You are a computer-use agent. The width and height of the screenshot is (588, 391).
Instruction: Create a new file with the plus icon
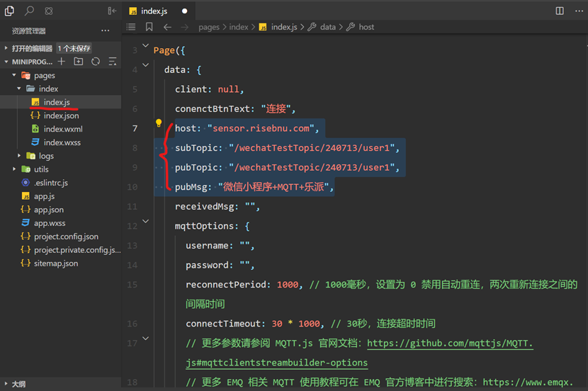62,62
